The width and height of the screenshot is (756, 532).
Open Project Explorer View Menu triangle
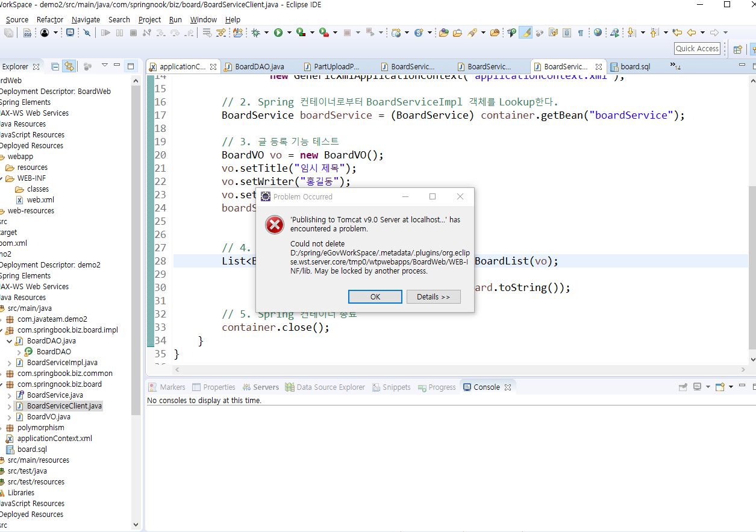click(x=104, y=65)
